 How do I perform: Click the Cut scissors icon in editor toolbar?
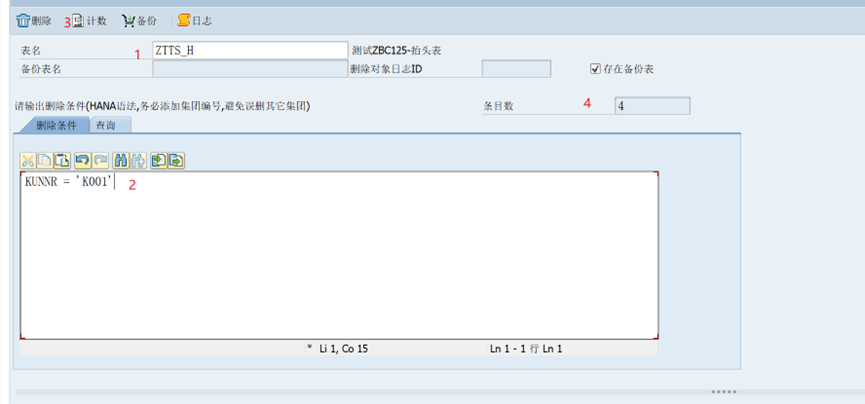point(28,161)
